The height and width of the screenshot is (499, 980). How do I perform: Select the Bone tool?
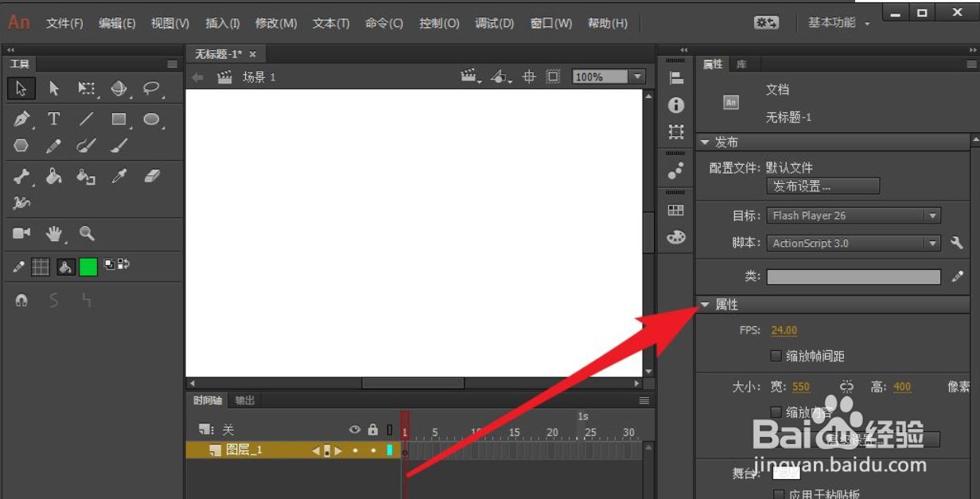click(x=21, y=176)
